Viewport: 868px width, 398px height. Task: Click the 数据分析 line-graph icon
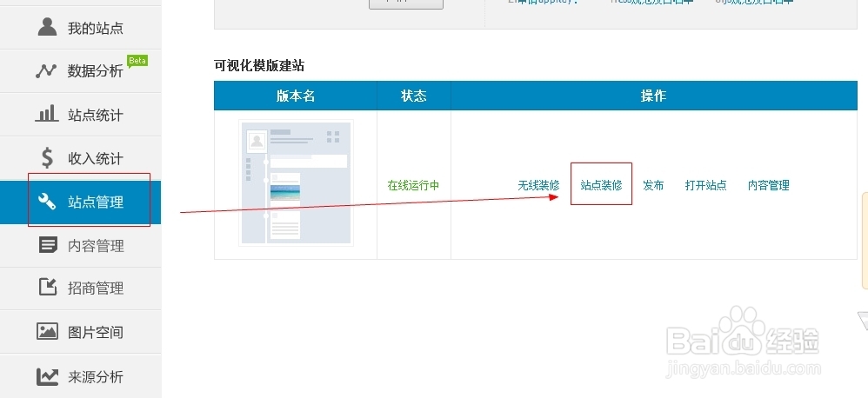[x=46, y=70]
